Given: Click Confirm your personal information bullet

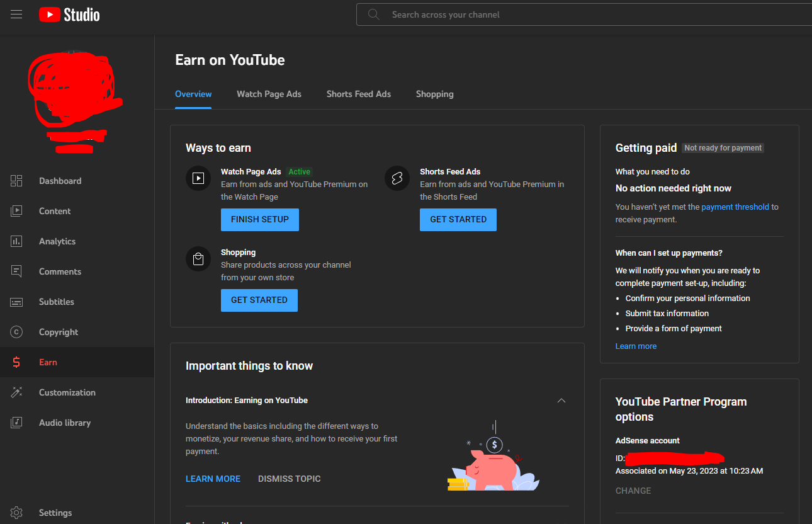Looking at the screenshot, I should (x=688, y=298).
